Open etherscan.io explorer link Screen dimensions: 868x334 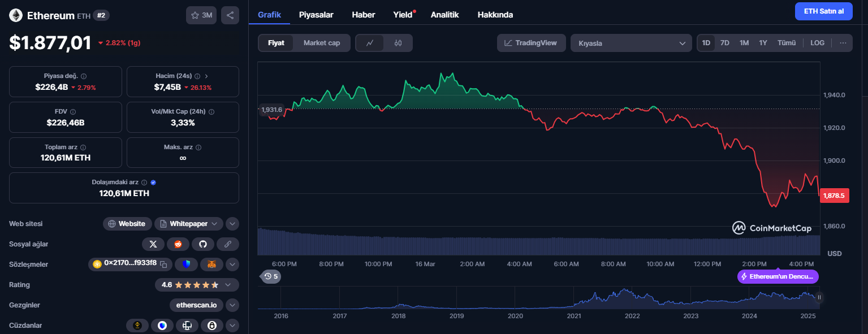[196, 305]
